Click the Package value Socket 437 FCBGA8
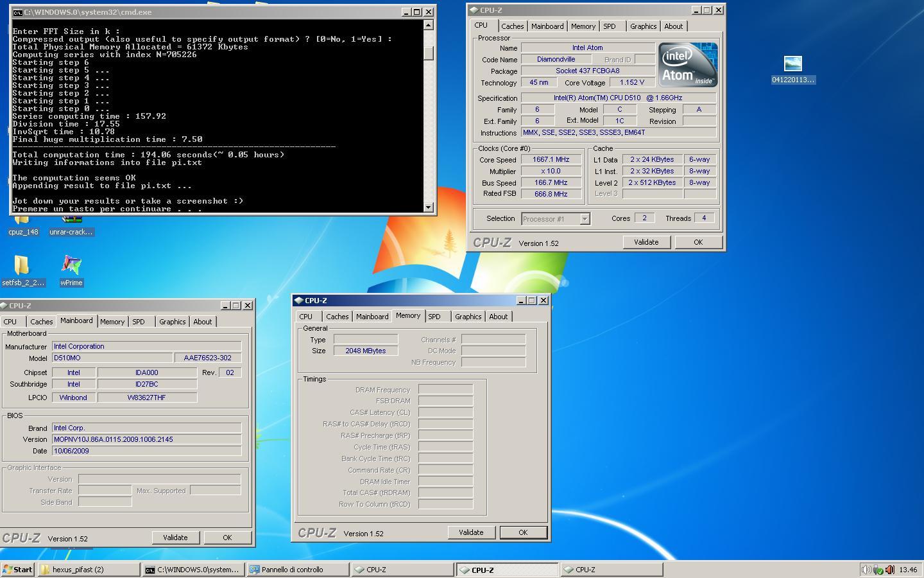Image resolution: width=924 pixels, height=578 pixels. pyautogui.click(x=588, y=71)
